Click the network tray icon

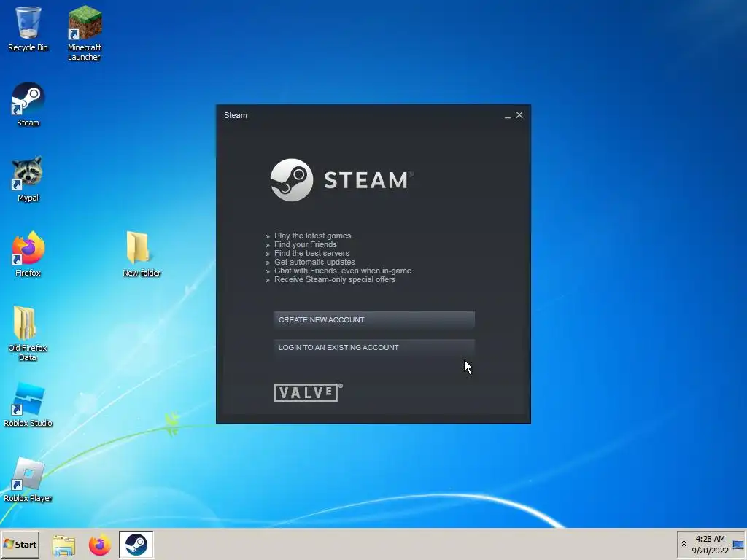(x=738, y=545)
